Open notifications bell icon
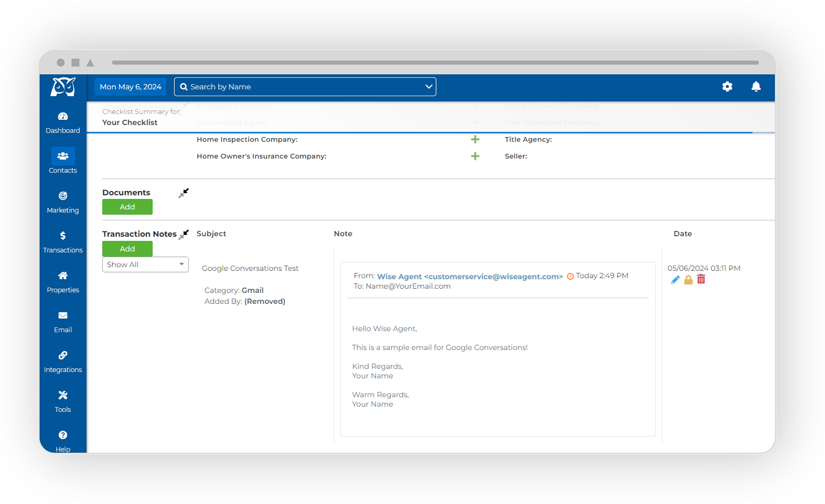825x504 pixels. pos(756,87)
